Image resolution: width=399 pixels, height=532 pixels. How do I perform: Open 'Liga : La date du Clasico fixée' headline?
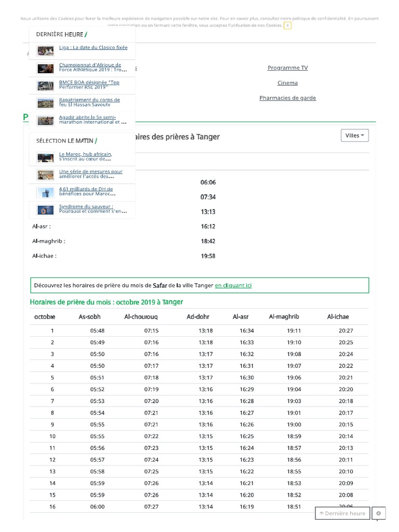(x=93, y=48)
